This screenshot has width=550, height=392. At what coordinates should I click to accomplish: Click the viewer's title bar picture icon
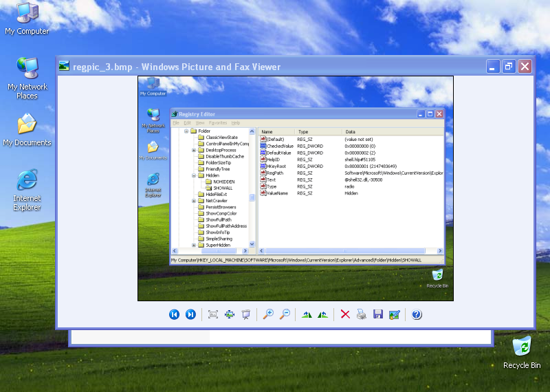(64, 66)
